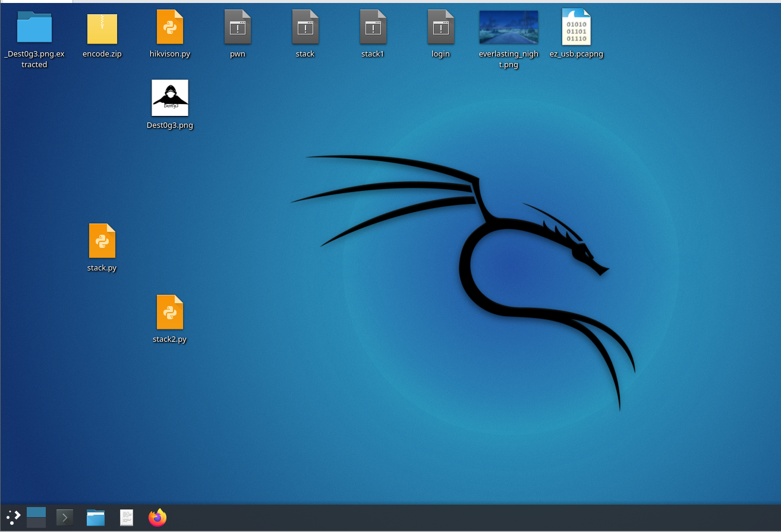This screenshot has width=781, height=532.
Task: Launch the terminal from the taskbar
Action: 64,518
